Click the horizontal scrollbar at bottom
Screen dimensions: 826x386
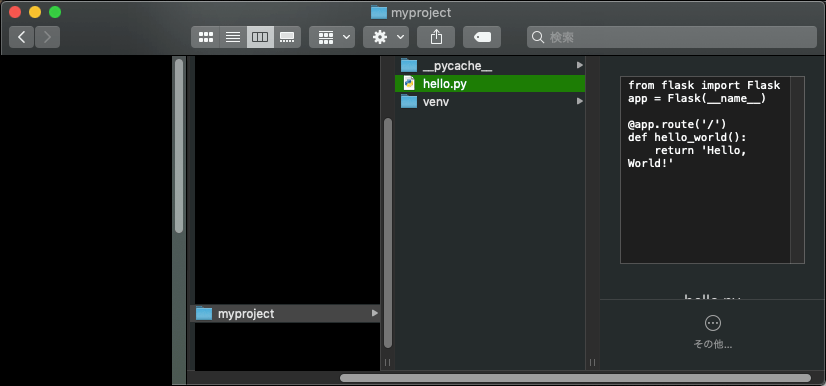575,378
